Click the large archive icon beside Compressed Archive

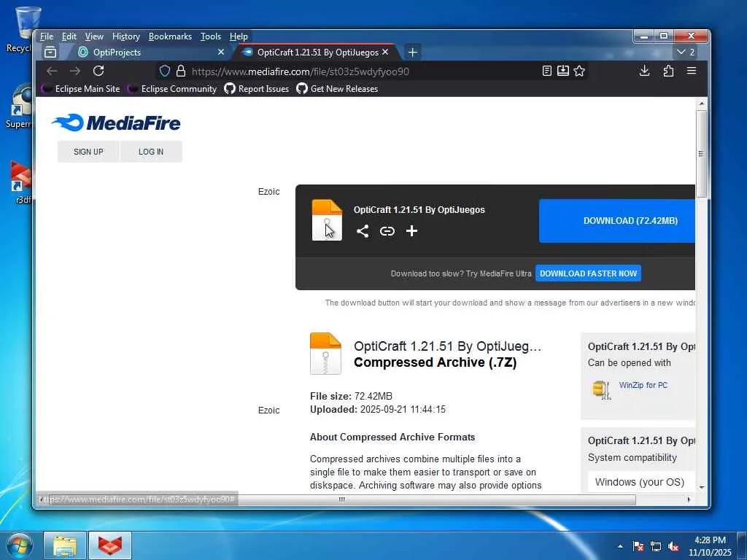(x=325, y=354)
